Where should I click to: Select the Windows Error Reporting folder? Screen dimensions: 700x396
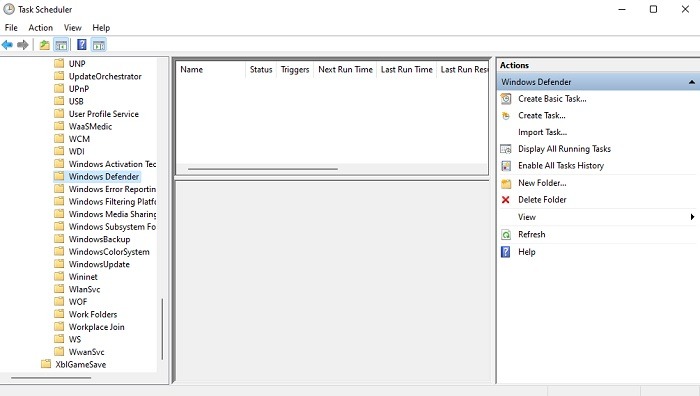coord(112,189)
